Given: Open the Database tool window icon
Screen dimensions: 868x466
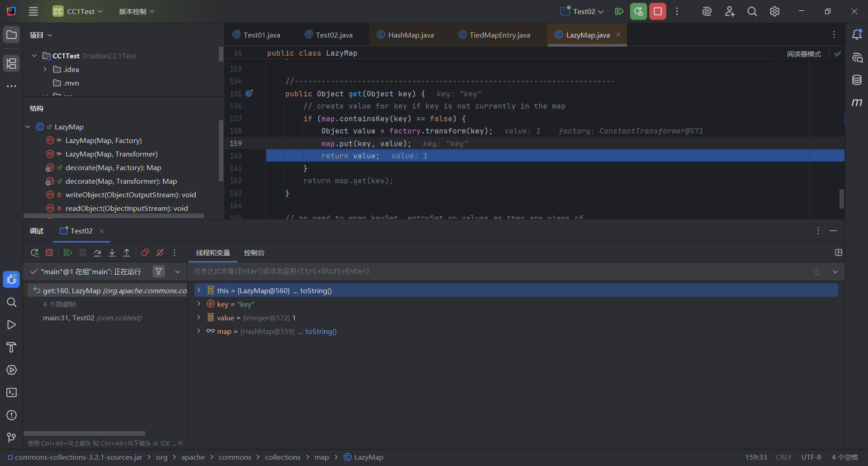Looking at the screenshot, I should pos(857,80).
